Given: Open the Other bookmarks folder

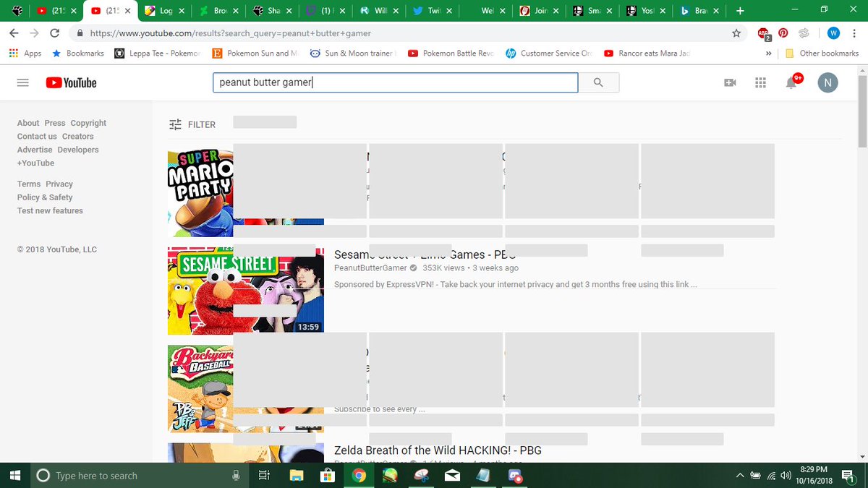Looking at the screenshot, I should pos(822,53).
